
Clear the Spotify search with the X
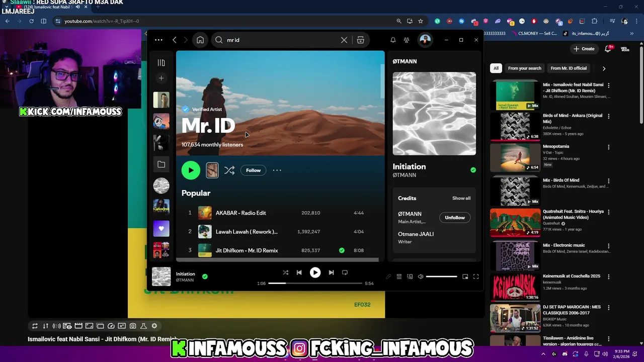tap(344, 40)
